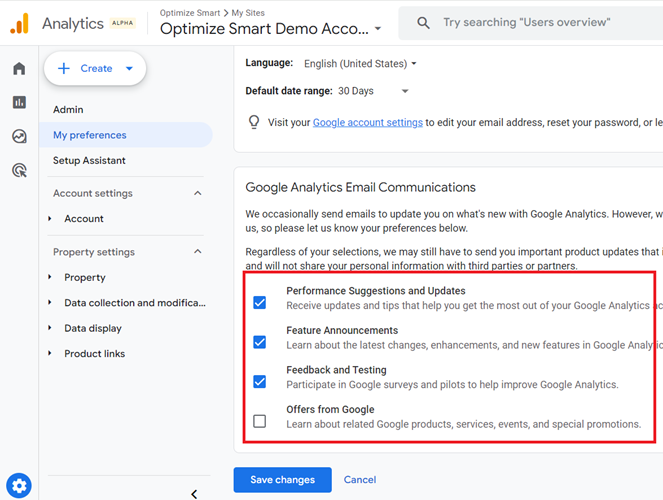The image size is (663, 500).
Task: Click the Account settings heading
Action: pyautogui.click(x=93, y=193)
